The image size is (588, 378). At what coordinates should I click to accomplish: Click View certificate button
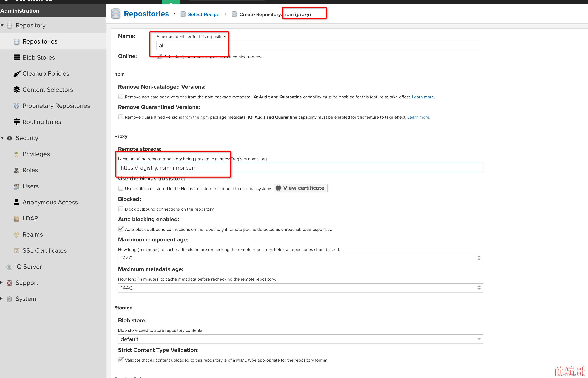300,188
